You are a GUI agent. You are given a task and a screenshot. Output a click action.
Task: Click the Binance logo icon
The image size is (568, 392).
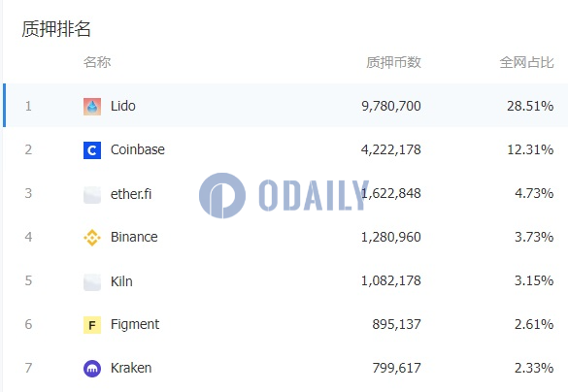tap(92, 238)
